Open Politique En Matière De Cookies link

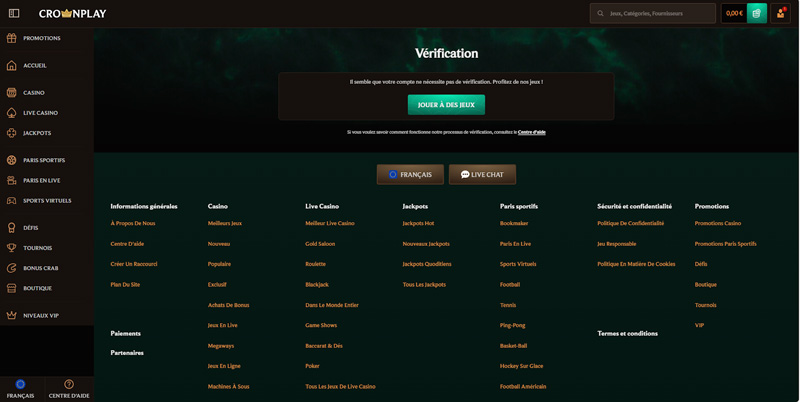636,264
